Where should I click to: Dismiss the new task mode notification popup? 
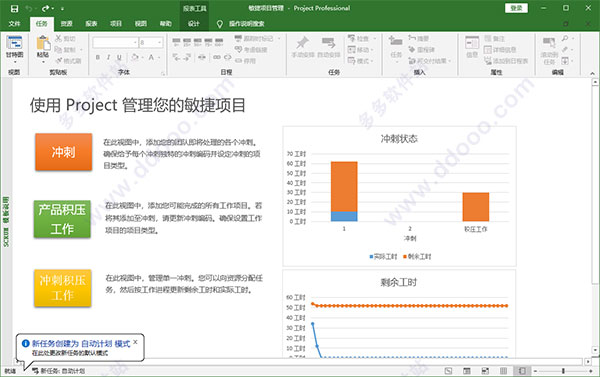click(135, 342)
